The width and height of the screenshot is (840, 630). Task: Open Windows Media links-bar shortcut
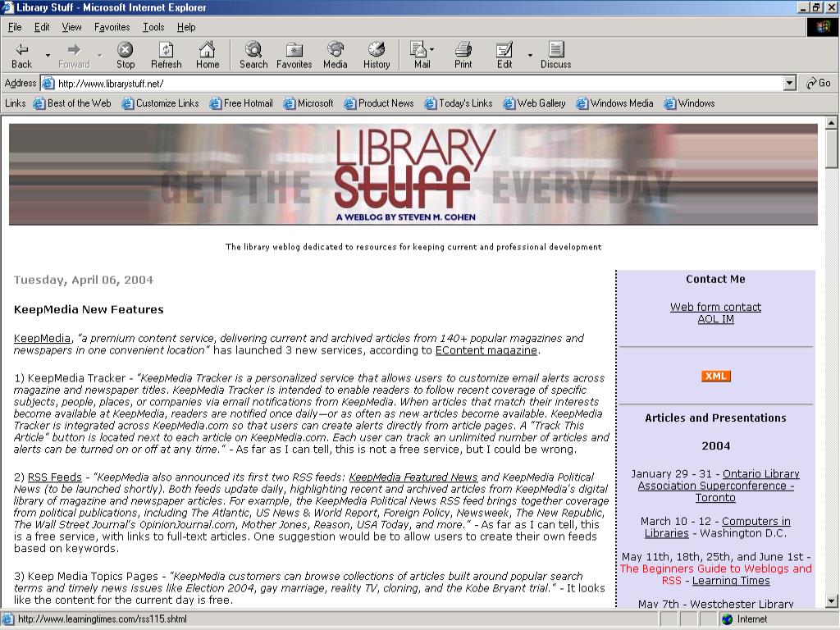pos(615,103)
